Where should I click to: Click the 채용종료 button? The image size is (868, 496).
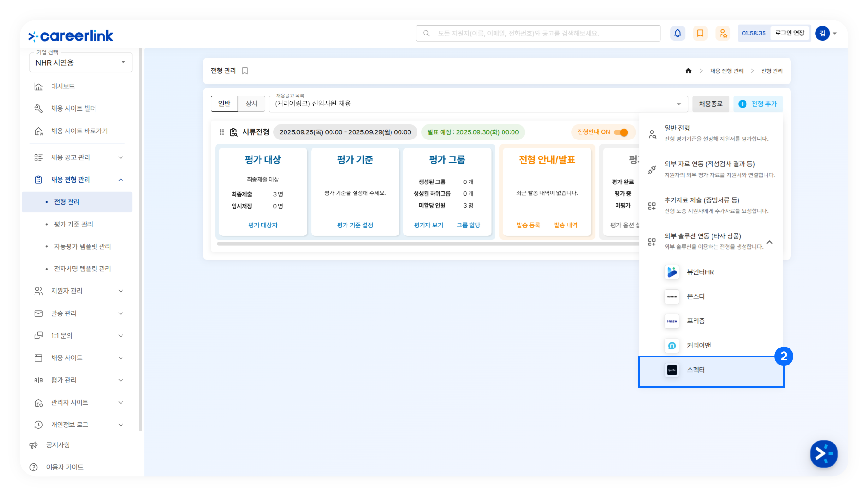coord(711,104)
